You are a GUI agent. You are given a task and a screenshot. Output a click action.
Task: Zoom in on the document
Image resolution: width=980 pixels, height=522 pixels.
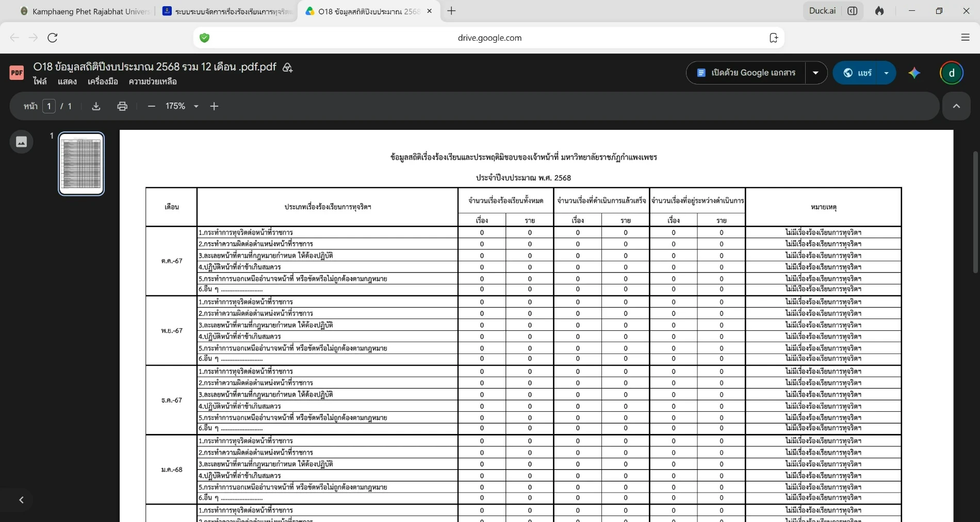(x=214, y=106)
